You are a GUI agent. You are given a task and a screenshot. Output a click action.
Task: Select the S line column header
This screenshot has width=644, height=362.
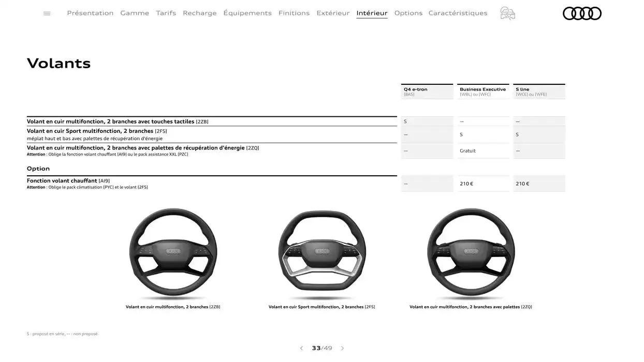click(538, 91)
